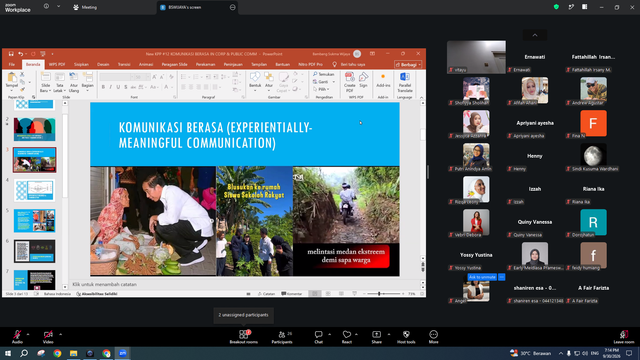Switch to the Desain ribbon tab
This screenshot has height=360, width=640.
tap(103, 64)
